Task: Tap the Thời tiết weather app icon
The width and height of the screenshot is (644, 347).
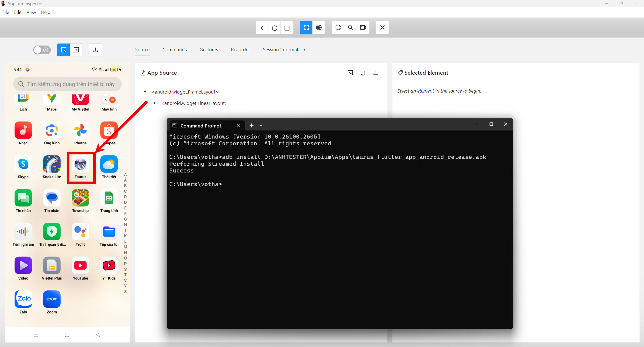Action: (x=109, y=164)
